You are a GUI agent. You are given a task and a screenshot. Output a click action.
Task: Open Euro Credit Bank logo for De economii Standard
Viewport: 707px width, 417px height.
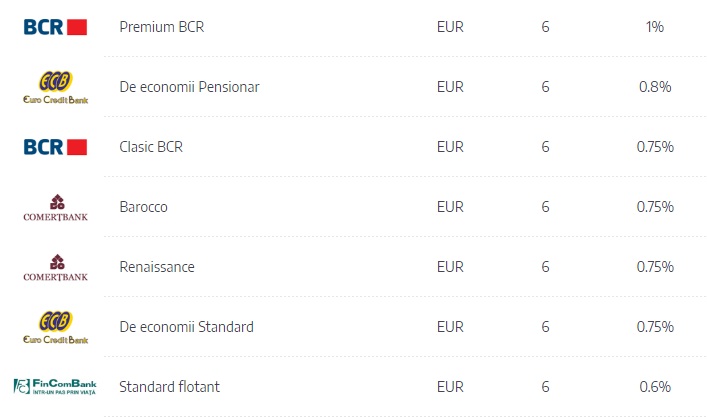point(55,327)
